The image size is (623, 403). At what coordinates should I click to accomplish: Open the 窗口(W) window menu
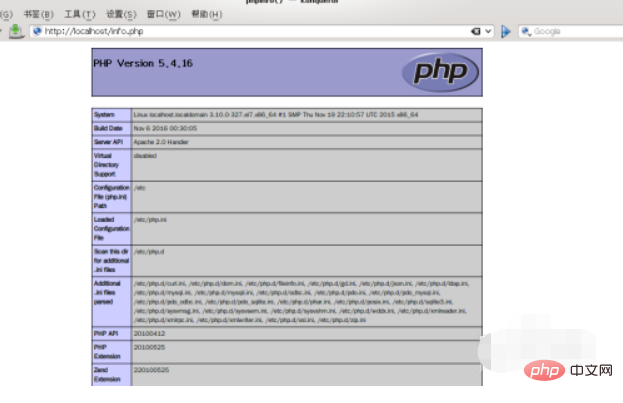pos(163,14)
